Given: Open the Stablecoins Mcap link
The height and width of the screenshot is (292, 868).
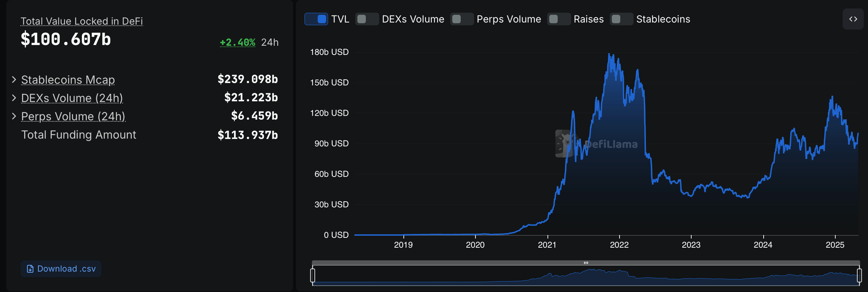Looking at the screenshot, I should [68, 80].
